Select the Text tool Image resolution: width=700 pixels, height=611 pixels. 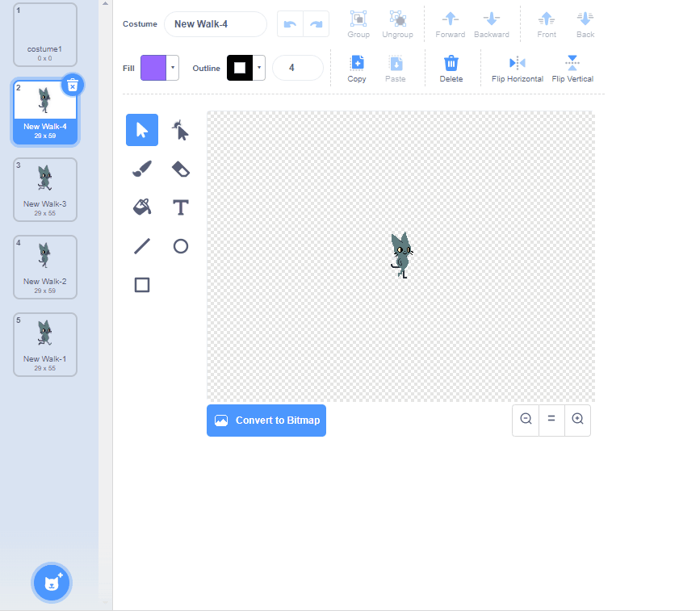click(180, 207)
